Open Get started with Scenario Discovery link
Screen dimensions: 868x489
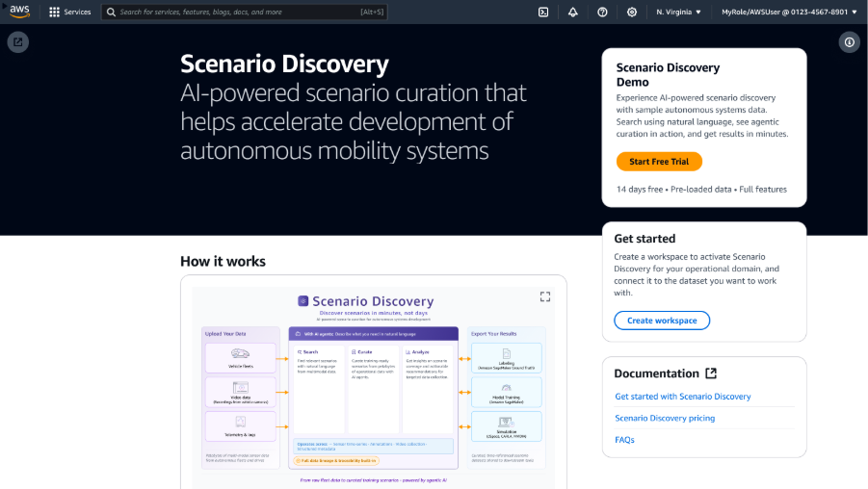[x=683, y=396]
